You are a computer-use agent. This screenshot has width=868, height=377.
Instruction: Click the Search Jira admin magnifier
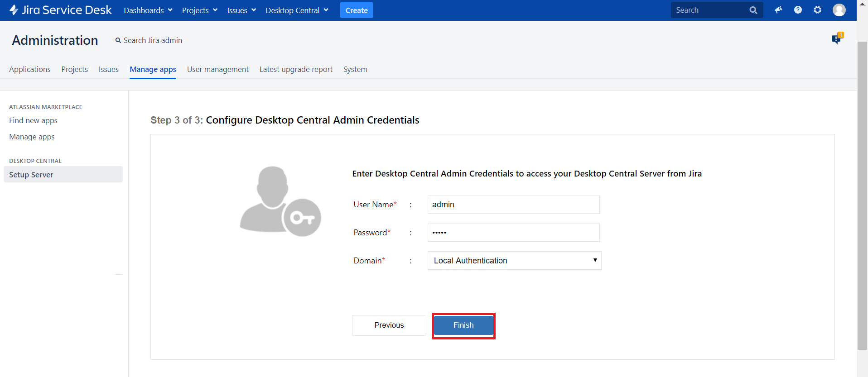tap(118, 41)
